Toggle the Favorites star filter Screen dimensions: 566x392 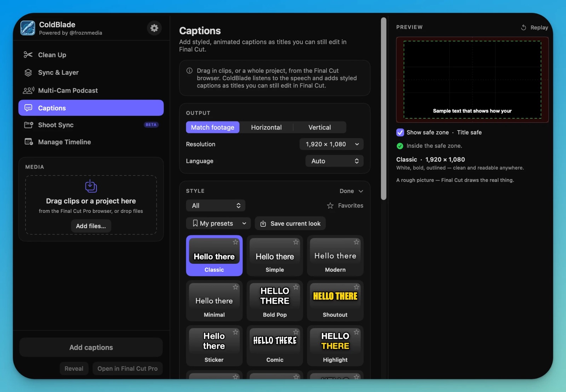point(330,206)
